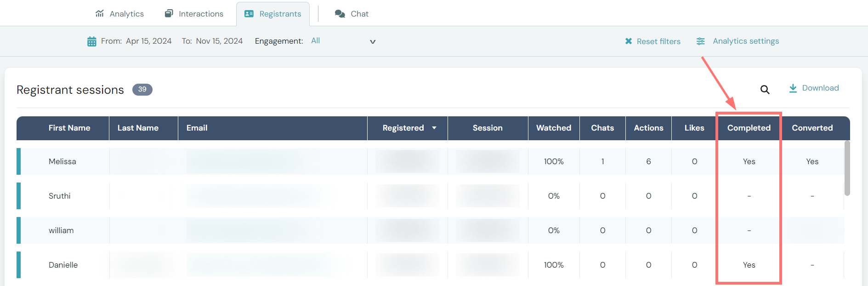868x286 pixels.
Task: Sort by Watched column header
Action: (554, 128)
